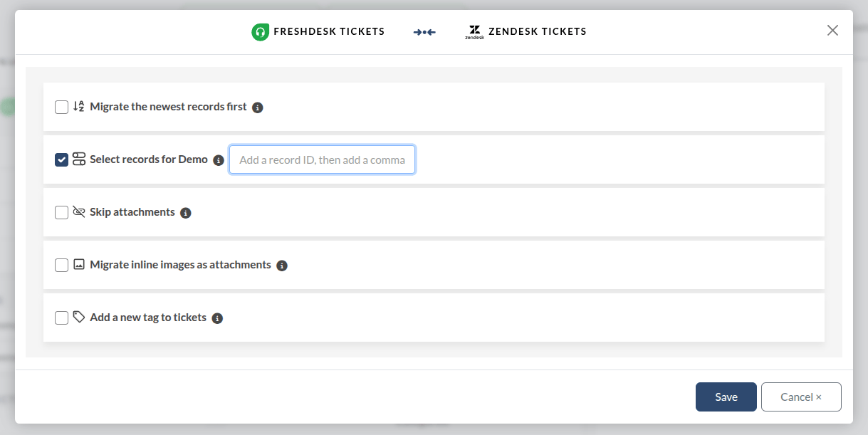Viewport: 868px width, 435px height.
Task: Click info icon next to Select records for Demo
Action: 219,160
